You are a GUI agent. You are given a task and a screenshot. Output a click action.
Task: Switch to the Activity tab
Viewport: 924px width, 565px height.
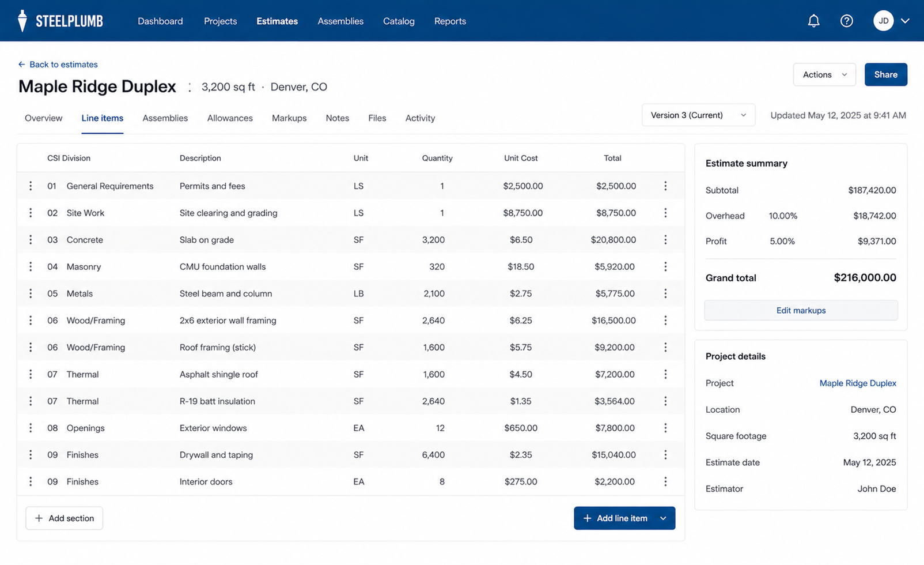(420, 118)
